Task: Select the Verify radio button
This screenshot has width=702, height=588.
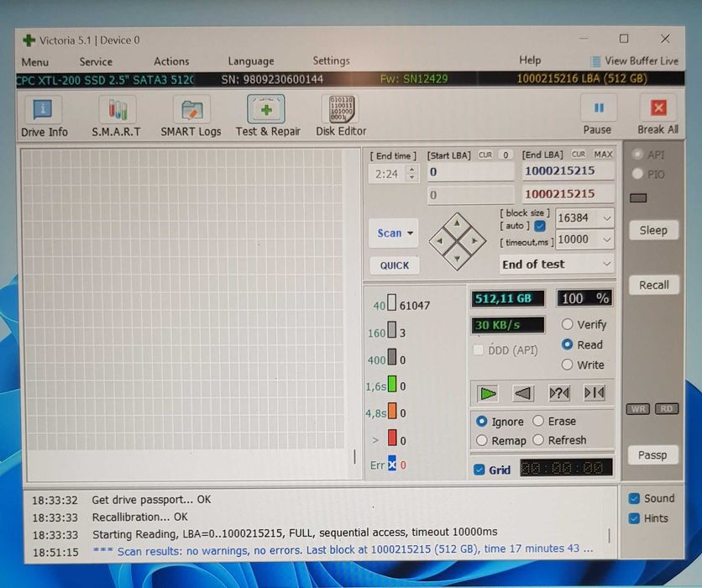Action: (568, 324)
